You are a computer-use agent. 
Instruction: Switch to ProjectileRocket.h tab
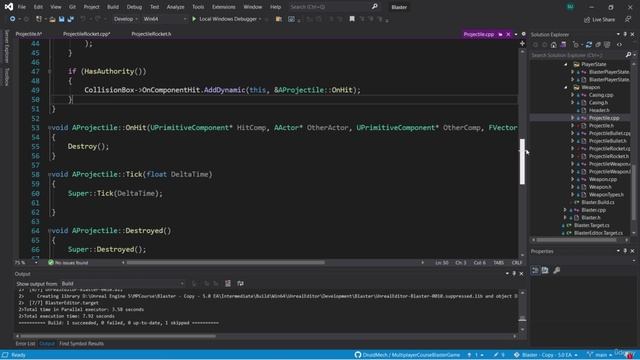(x=151, y=34)
